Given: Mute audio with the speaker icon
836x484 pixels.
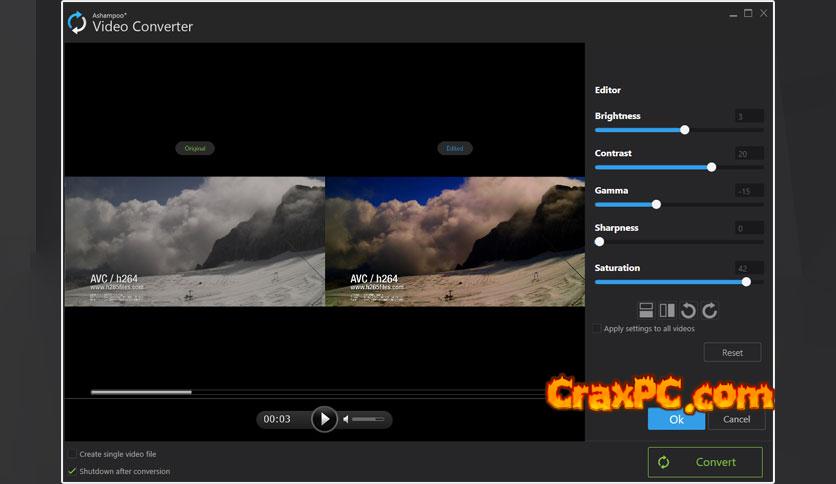Looking at the screenshot, I should coord(346,419).
